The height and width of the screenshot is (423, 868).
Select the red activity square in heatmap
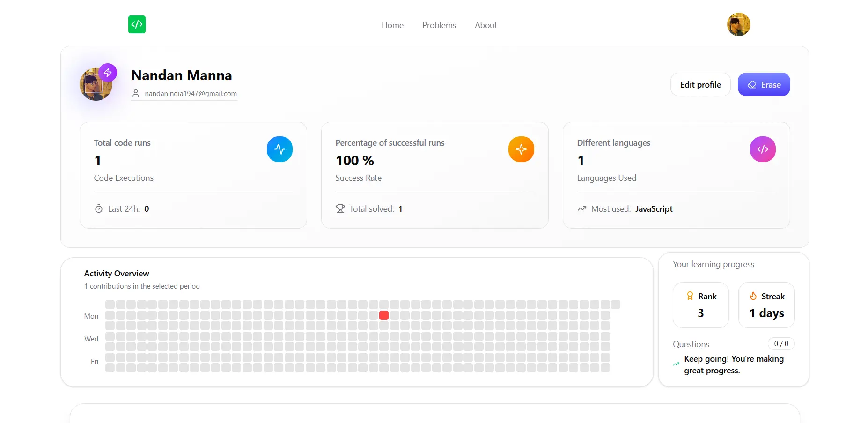(384, 315)
